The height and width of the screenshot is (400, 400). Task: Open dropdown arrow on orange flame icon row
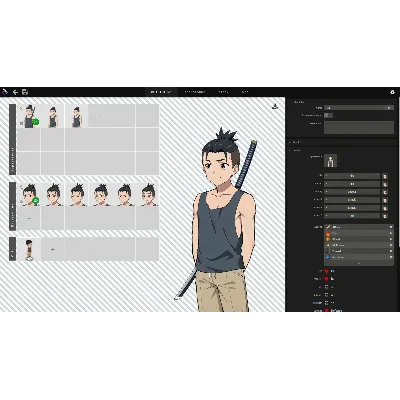click(x=391, y=233)
